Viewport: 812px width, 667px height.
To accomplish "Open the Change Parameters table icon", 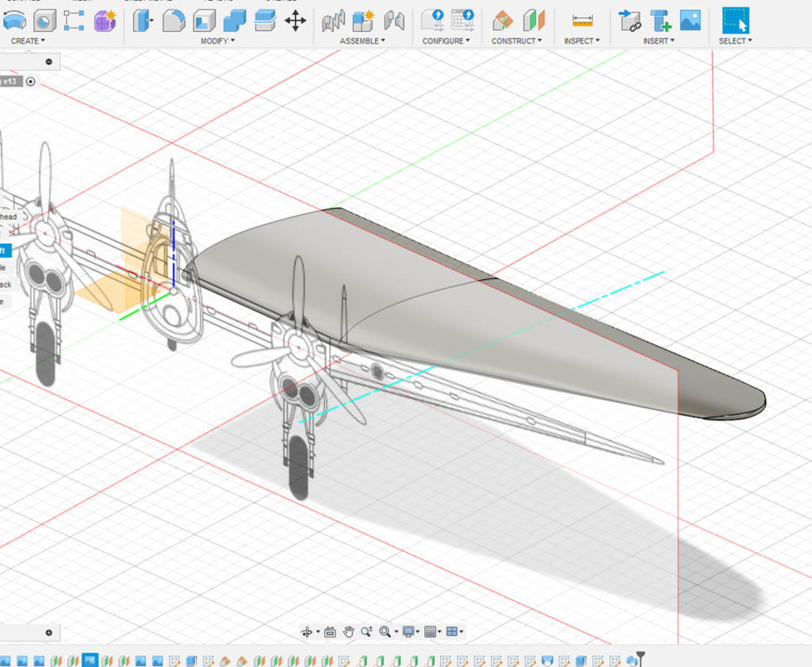I will pos(462,20).
